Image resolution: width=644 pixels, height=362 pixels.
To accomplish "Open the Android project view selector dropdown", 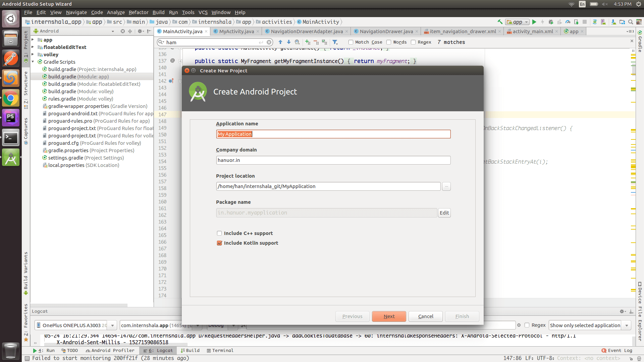I will click(x=113, y=31).
